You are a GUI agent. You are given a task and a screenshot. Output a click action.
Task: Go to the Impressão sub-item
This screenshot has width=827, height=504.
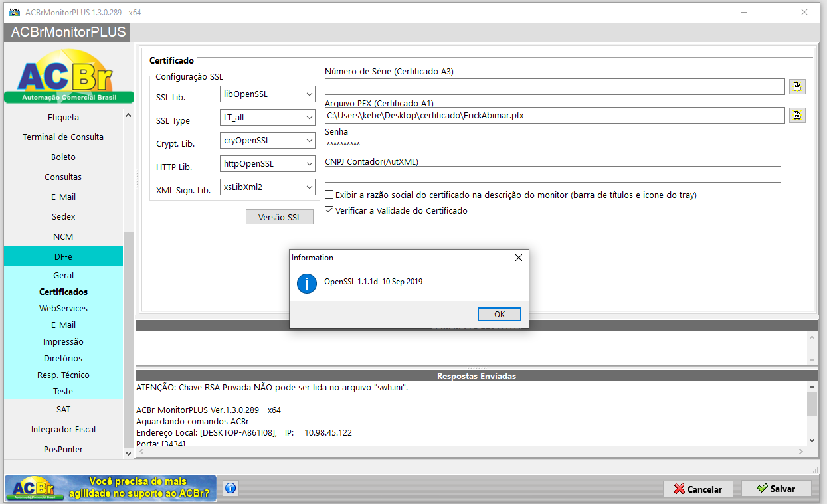click(63, 341)
